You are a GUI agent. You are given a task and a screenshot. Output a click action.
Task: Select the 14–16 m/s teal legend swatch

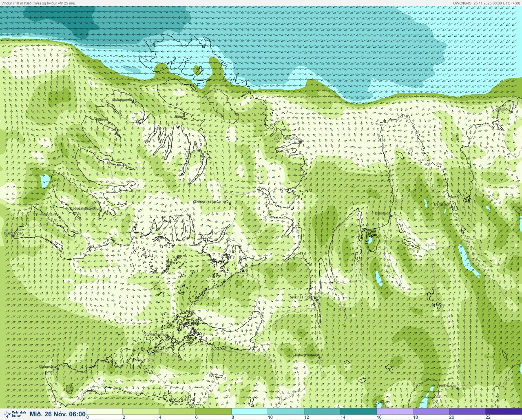pyautogui.click(x=358, y=411)
